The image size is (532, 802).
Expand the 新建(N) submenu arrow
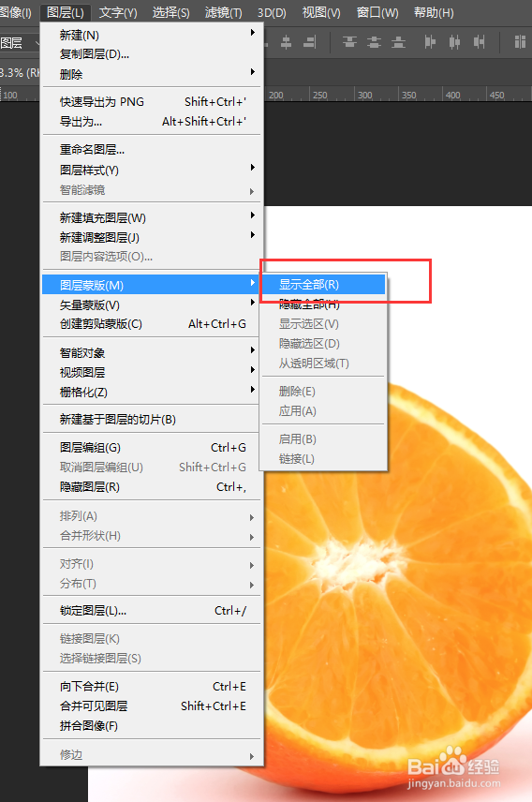click(x=252, y=33)
